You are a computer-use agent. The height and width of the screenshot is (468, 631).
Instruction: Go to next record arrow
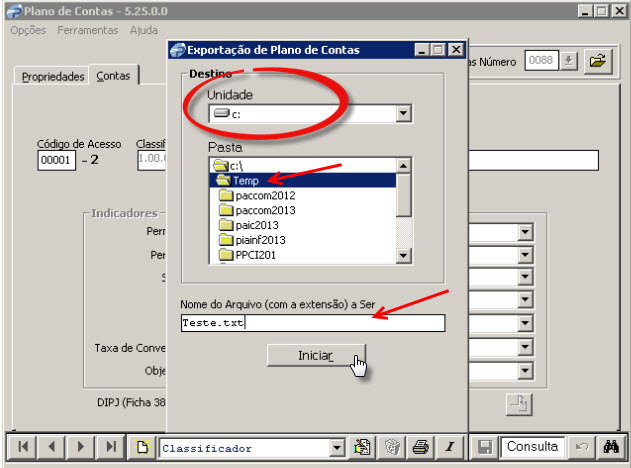pos(80,447)
